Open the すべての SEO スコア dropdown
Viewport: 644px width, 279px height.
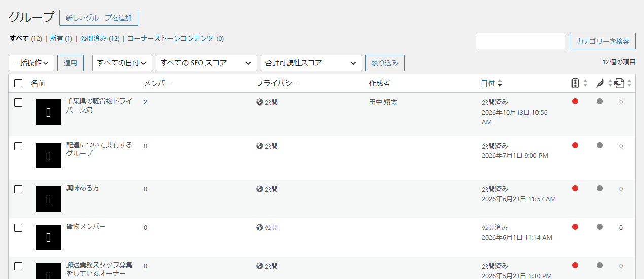pyautogui.click(x=206, y=63)
